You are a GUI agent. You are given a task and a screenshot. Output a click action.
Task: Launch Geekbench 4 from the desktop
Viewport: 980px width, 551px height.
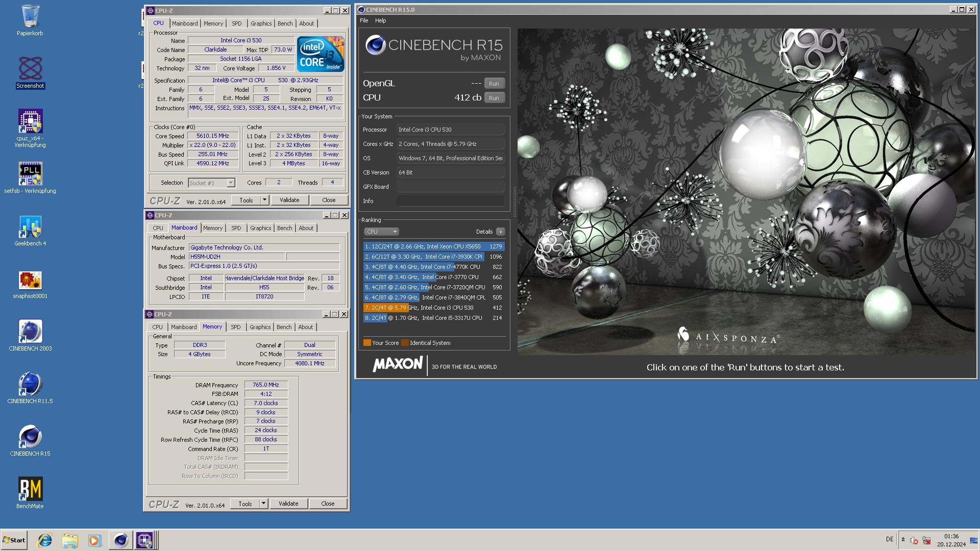(30, 231)
